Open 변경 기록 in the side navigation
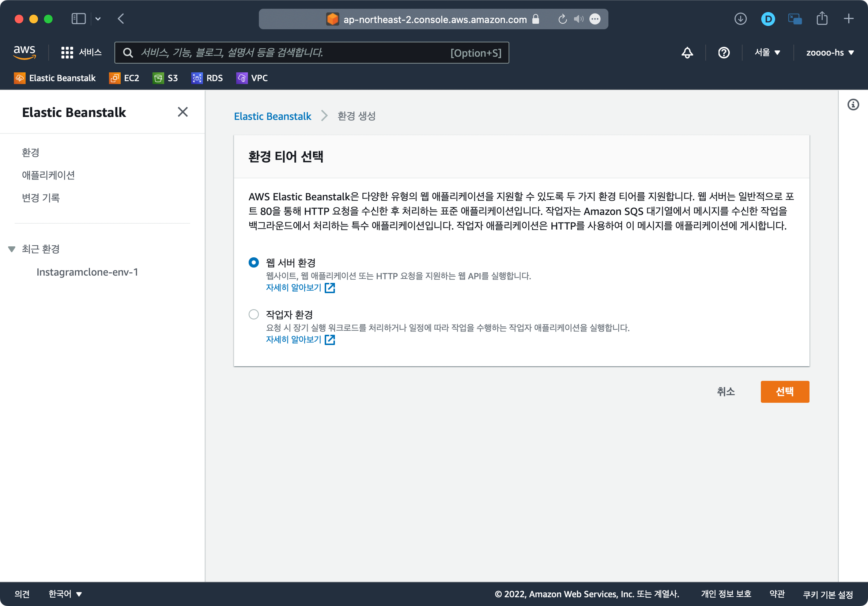868x606 pixels. click(41, 198)
